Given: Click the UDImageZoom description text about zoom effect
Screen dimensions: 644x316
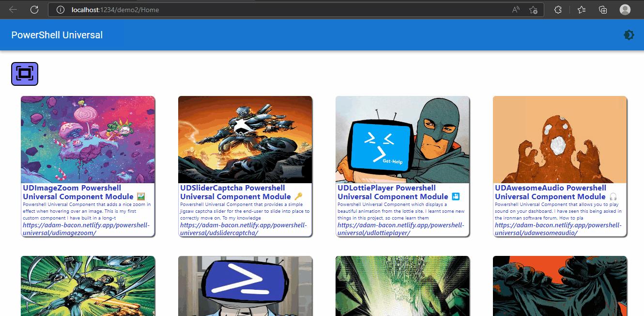Looking at the screenshot, I should 87,211.
